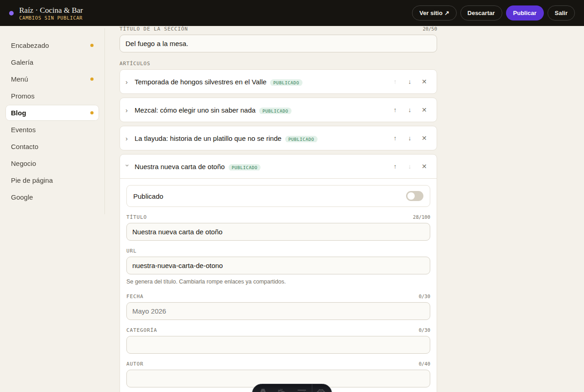
Task: Open the Negocio section
Action: 52,164
